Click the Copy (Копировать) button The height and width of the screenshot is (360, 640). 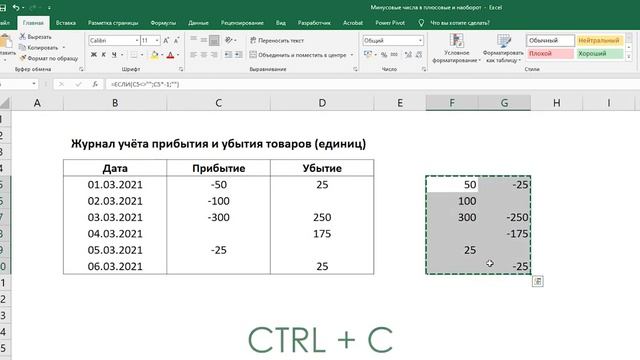(x=38, y=48)
